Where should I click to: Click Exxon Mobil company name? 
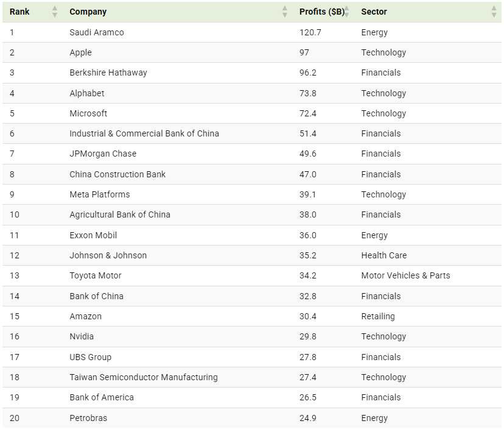93,235
